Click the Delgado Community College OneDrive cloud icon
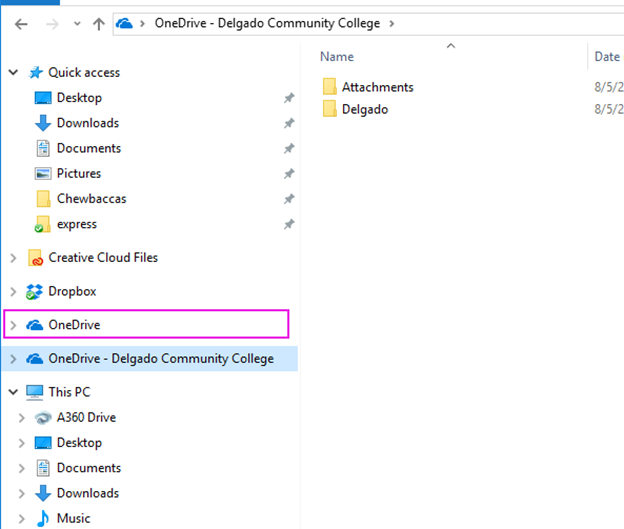 pyautogui.click(x=35, y=359)
